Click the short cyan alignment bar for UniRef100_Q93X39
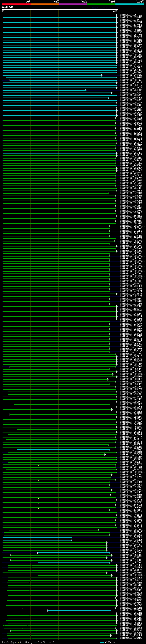The height and width of the screenshot is (644, 146). pyautogui.click(x=52, y=75)
